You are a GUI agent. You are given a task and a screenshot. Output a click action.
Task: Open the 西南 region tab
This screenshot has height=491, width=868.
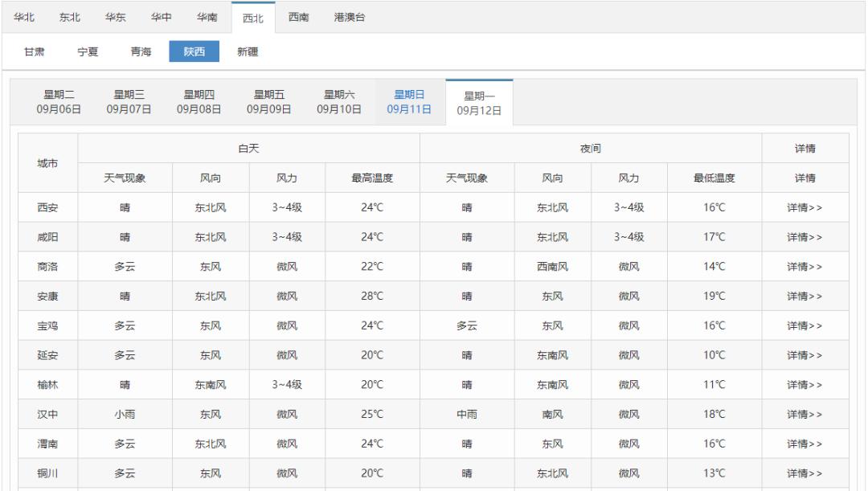[299, 18]
